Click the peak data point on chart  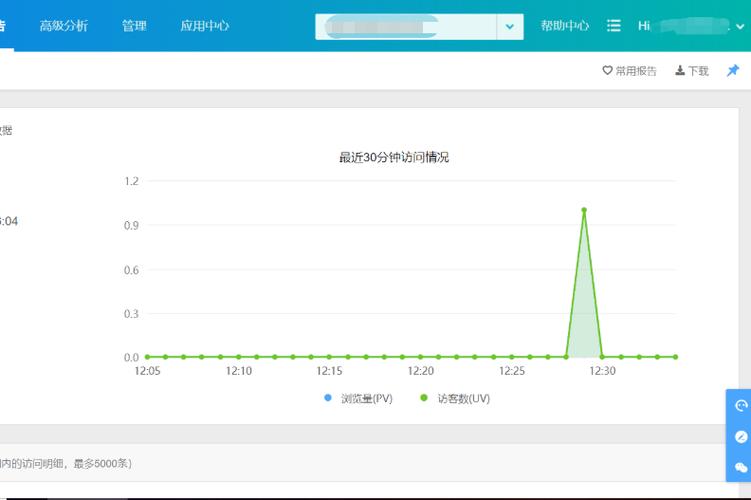(x=584, y=210)
